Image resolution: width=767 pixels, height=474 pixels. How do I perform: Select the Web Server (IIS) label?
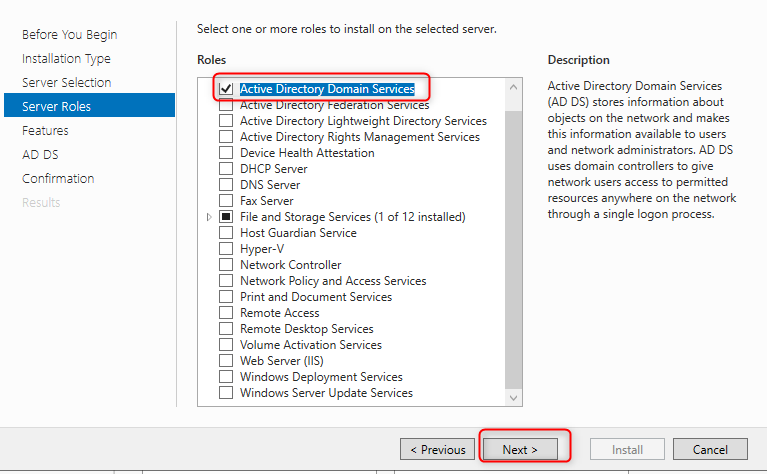(x=282, y=361)
